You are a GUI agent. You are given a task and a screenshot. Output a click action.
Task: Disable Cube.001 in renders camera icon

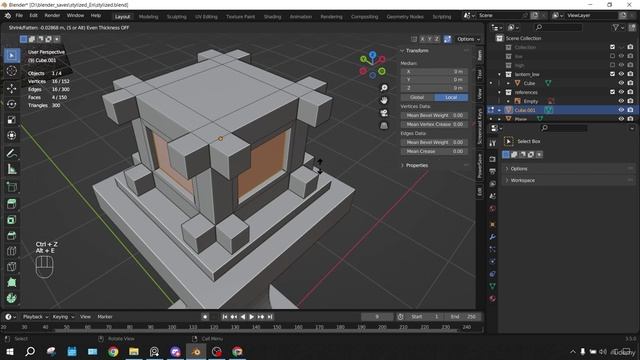tap(631, 110)
